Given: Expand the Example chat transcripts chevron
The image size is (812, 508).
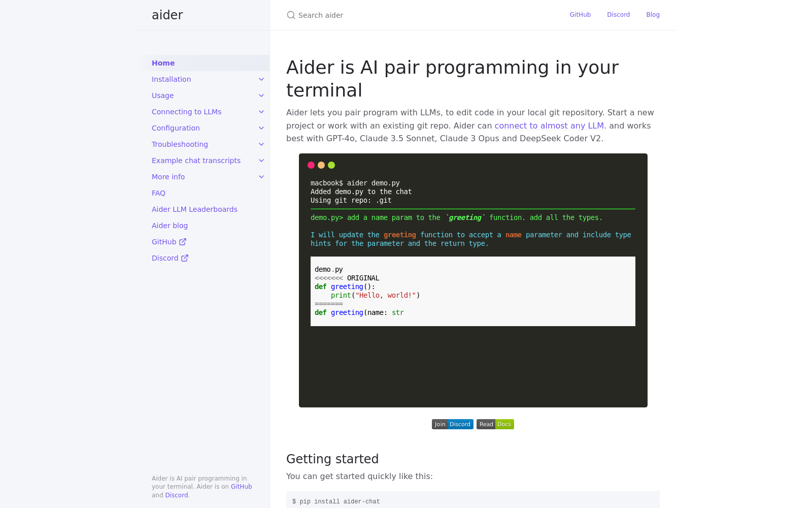Looking at the screenshot, I should click(x=261, y=161).
